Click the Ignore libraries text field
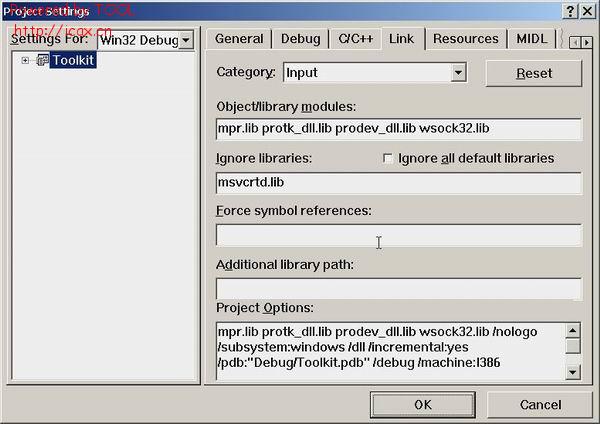This screenshot has width=600, height=424. click(398, 183)
